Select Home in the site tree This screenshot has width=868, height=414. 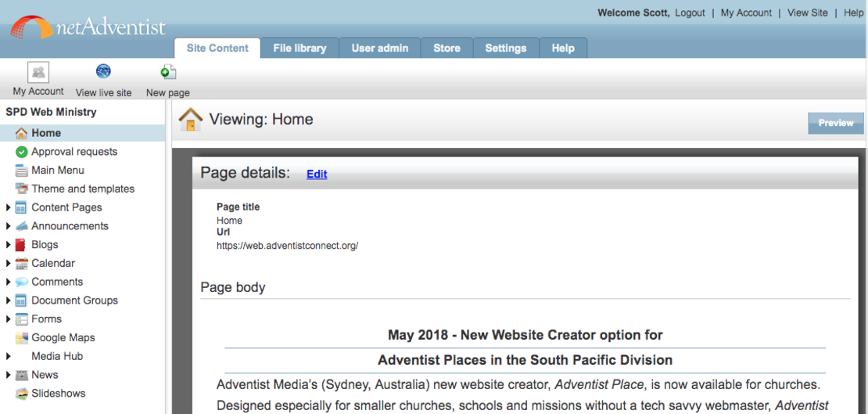pos(46,133)
